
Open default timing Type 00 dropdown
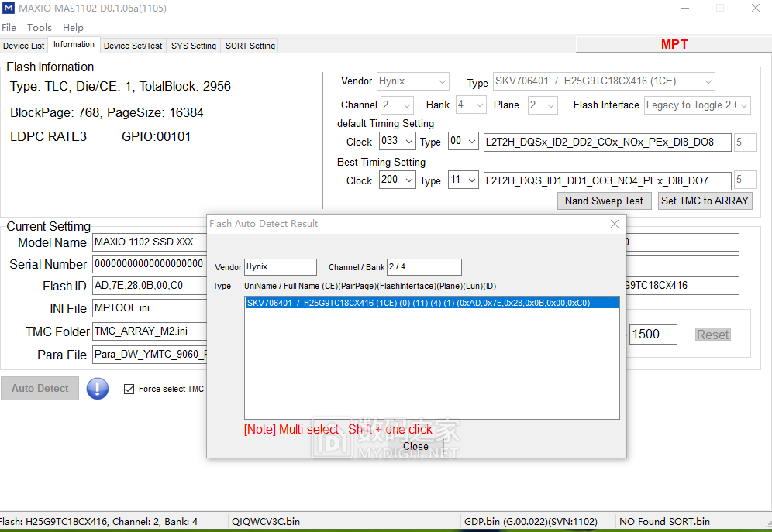pyautogui.click(x=464, y=141)
